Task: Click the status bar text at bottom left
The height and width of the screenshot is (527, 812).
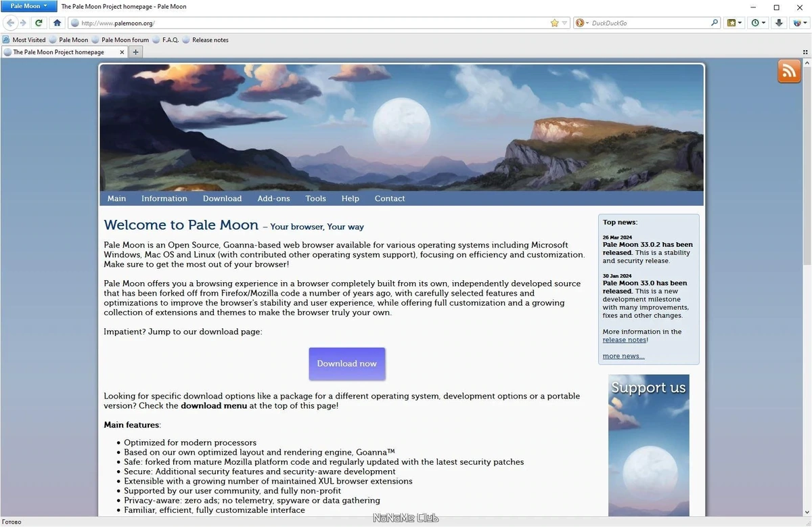Action: tap(12, 522)
